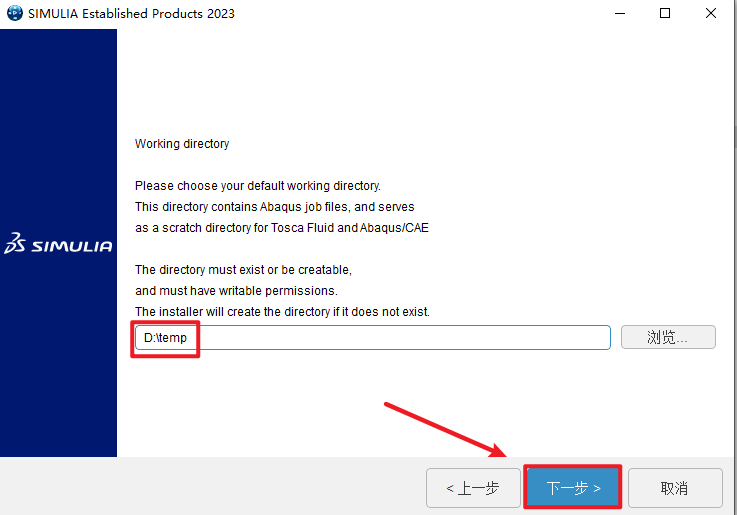Click the 'installer will create the directory' line

pyautogui.click(x=282, y=312)
